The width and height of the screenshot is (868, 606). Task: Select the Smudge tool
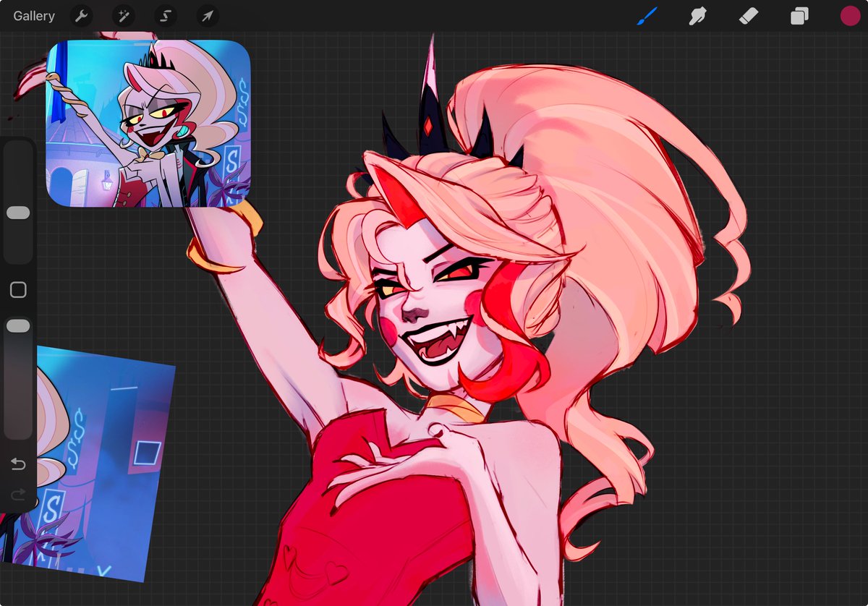(698, 16)
